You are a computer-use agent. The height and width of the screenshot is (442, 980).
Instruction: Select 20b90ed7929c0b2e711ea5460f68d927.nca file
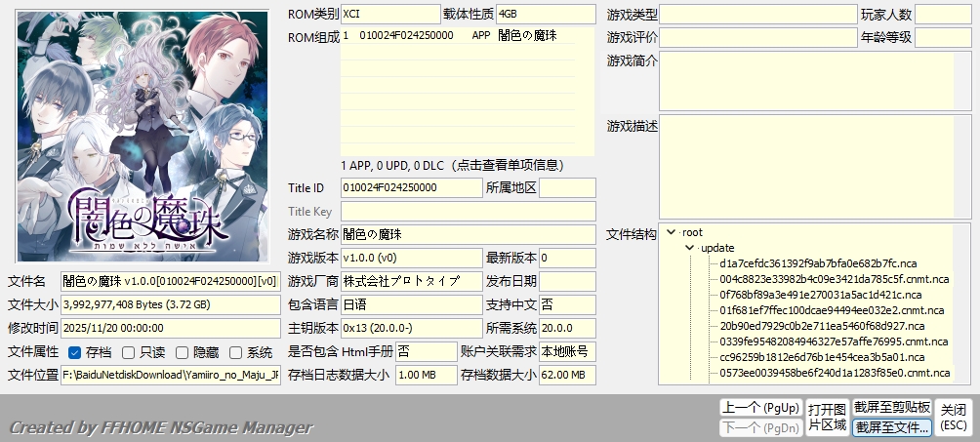(822, 326)
